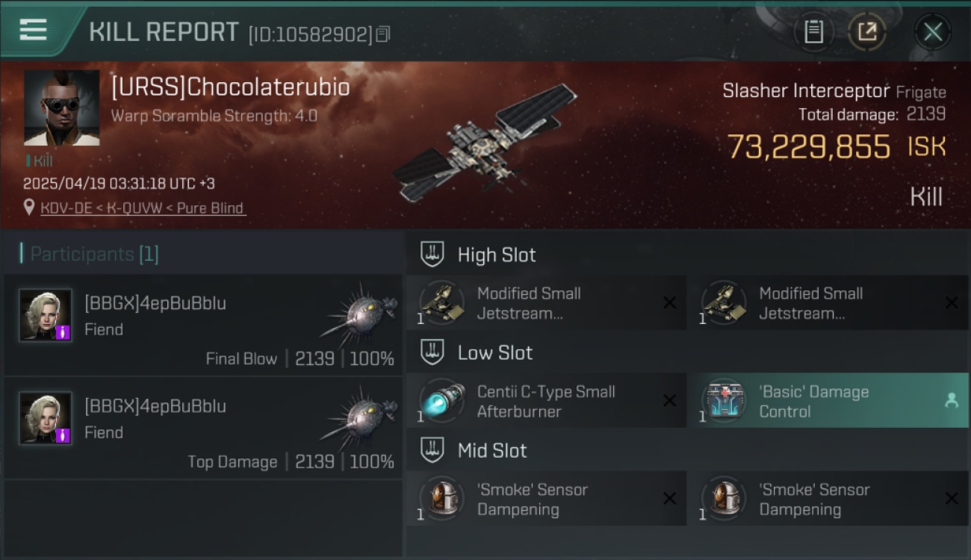This screenshot has height=560, width=971.
Task: Copy the kill report ID with copy icon
Action: tap(383, 34)
